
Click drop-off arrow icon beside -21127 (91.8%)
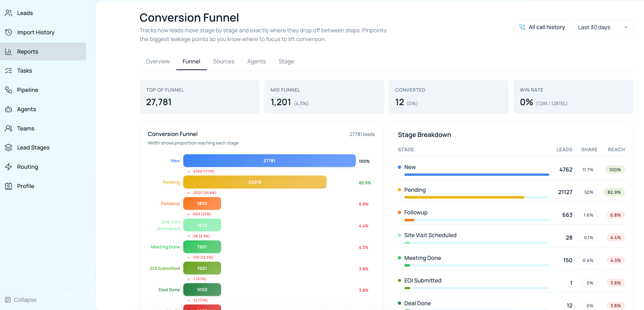coord(188,193)
